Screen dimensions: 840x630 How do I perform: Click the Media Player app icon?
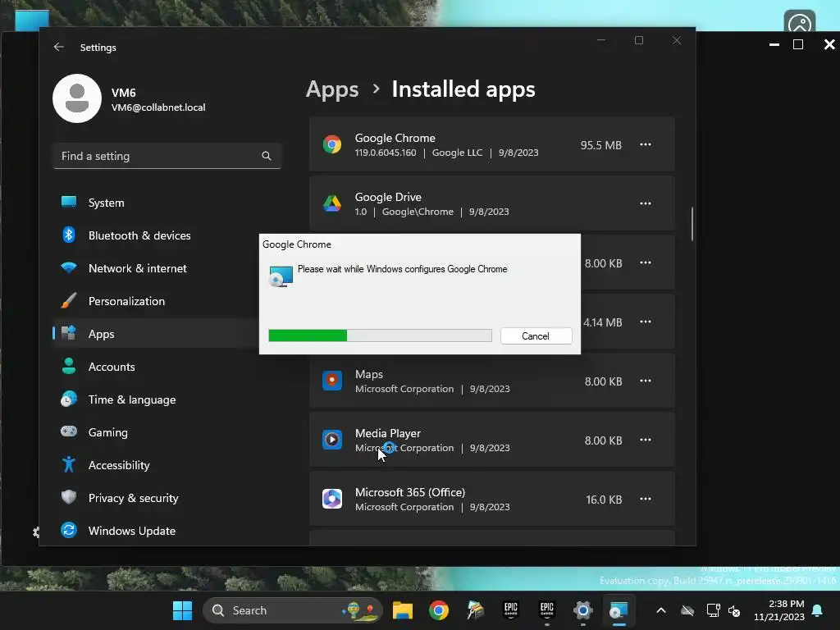[332, 440]
